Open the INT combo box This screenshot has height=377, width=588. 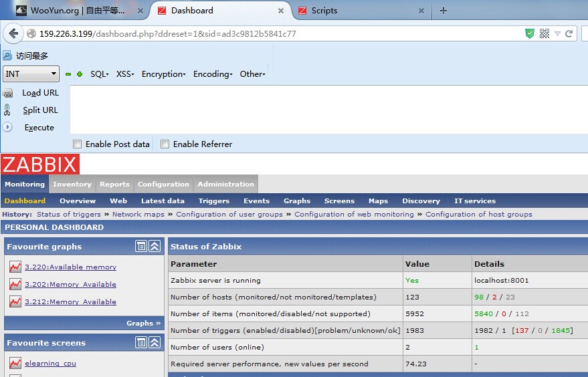tap(31, 74)
